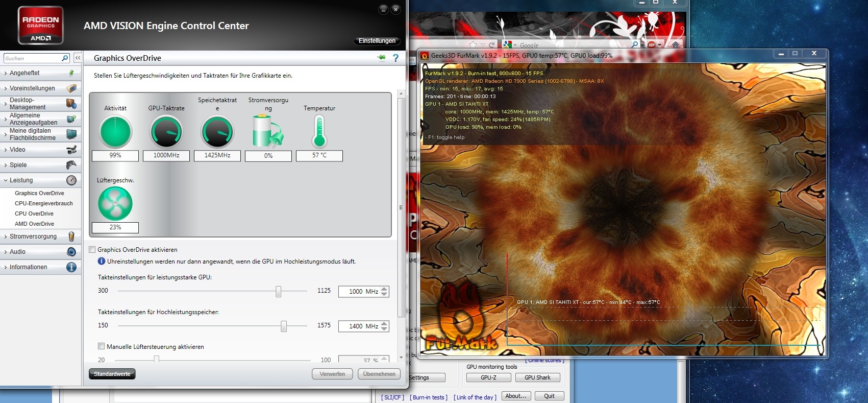Click Settings button in FurMark launcher
This screenshot has height=403, width=868.
(x=427, y=377)
